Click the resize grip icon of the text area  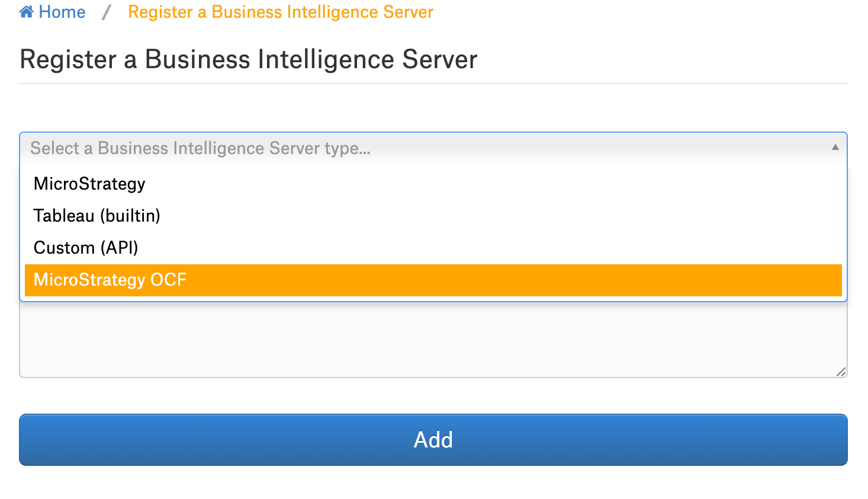tap(841, 372)
